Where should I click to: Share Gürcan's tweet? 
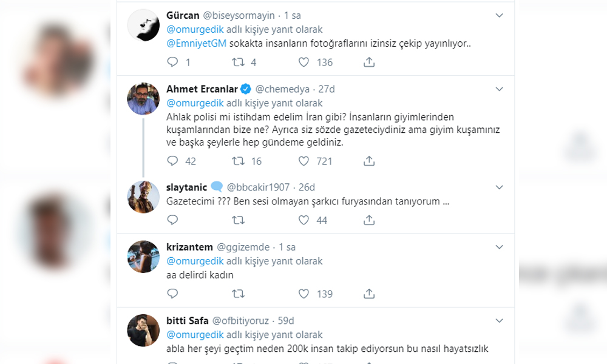point(368,62)
